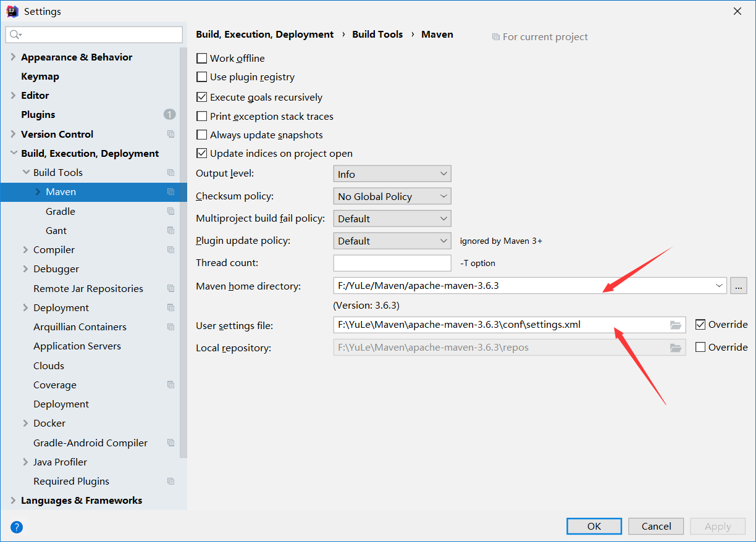The image size is (756, 542).
Task: Expand the Debugger tree node
Action: (25, 269)
